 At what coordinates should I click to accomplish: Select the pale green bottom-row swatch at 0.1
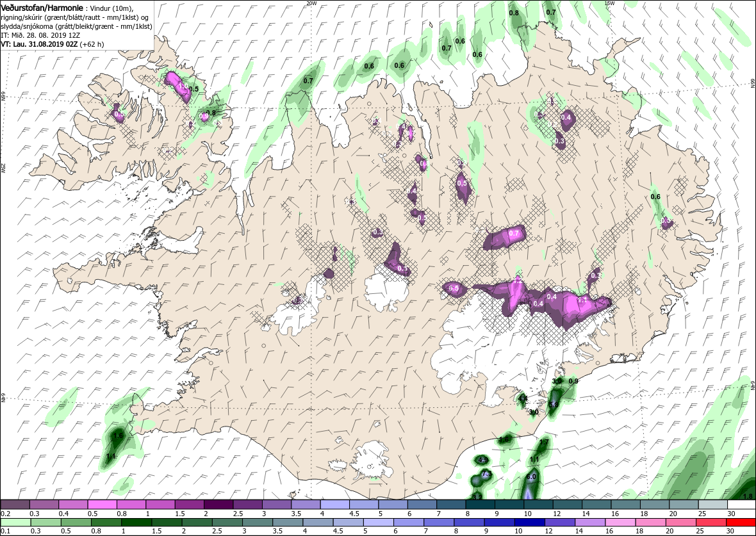tap(15, 523)
